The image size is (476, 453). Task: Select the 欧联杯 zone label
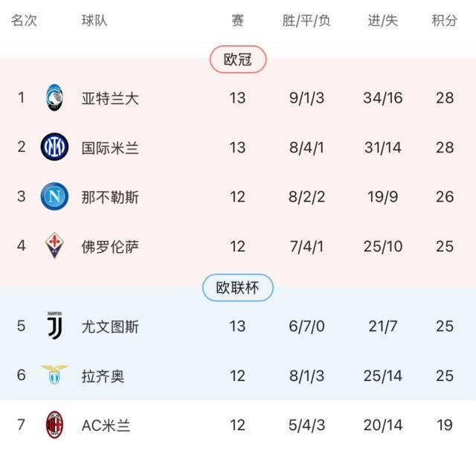click(238, 288)
